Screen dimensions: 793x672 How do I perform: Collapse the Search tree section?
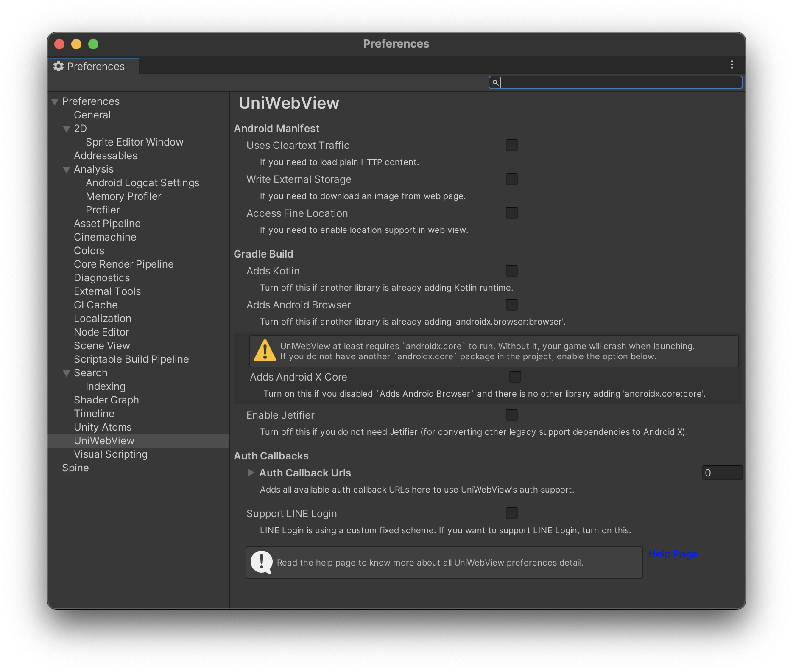[x=67, y=373]
